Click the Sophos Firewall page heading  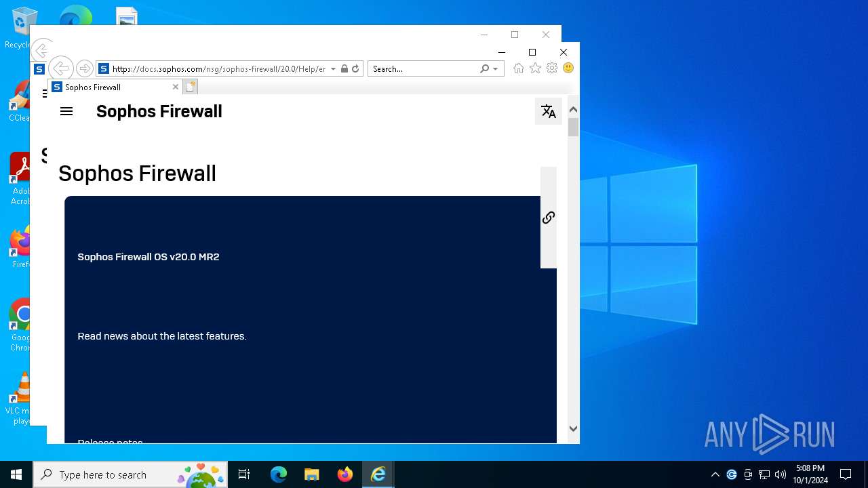(137, 174)
